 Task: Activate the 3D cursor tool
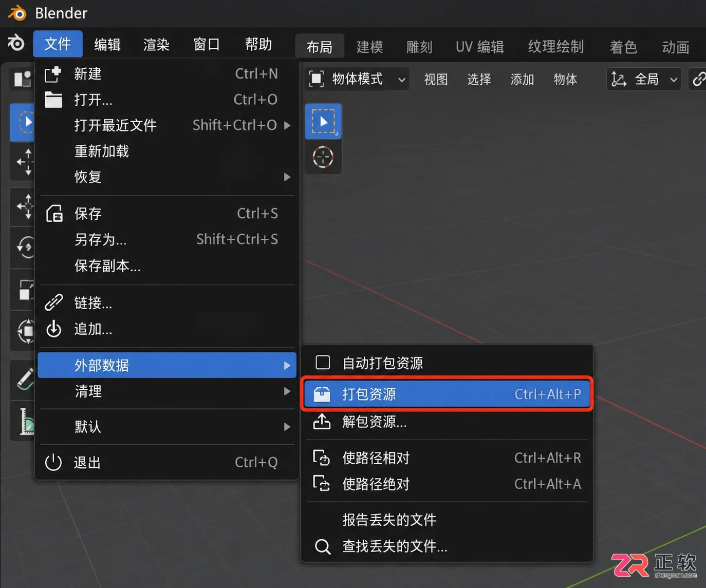pos(323,157)
